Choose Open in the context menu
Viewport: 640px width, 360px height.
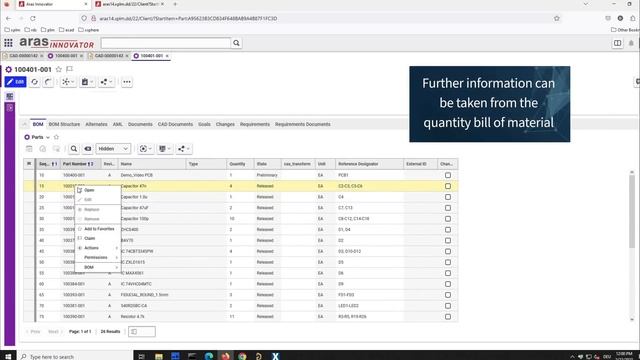tap(98, 190)
